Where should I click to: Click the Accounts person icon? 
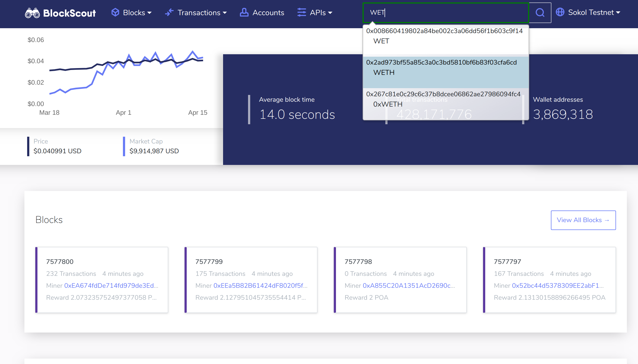(x=244, y=12)
